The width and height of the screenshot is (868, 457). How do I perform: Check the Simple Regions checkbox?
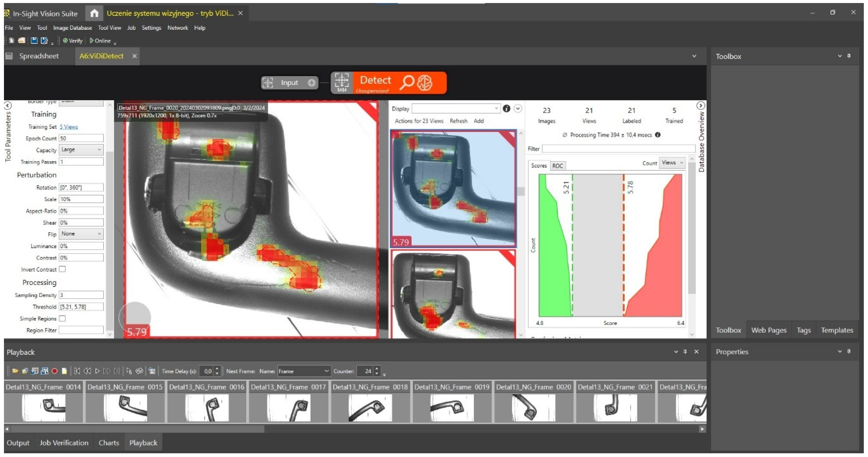click(62, 318)
